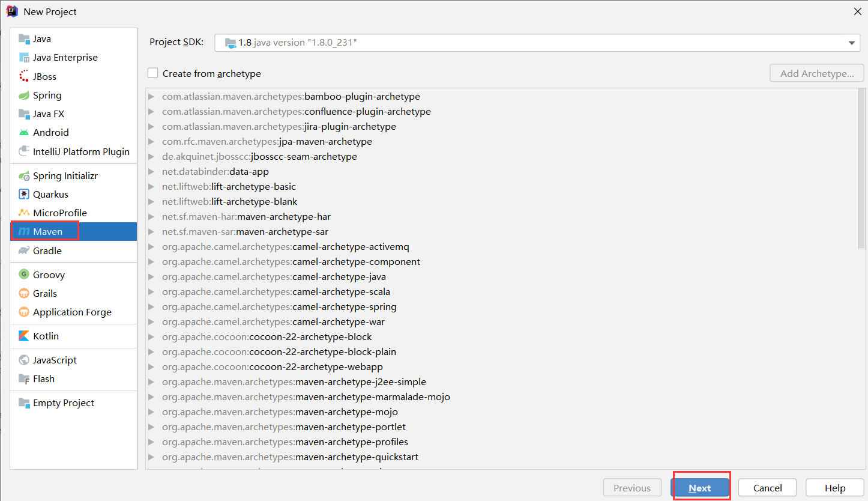Click the Previous button
868x501 pixels.
pyautogui.click(x=632, y=488)
